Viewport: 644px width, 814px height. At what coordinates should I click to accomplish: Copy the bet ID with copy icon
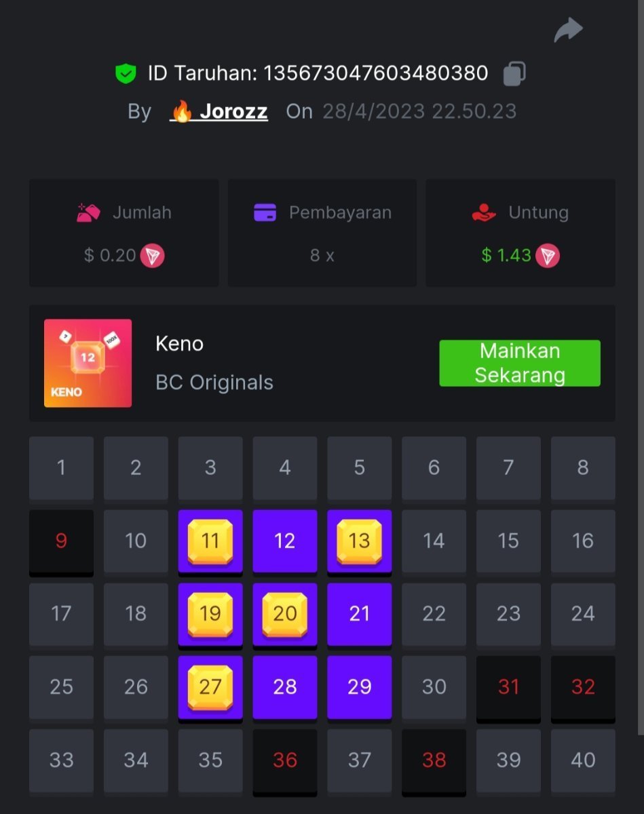click(x=514, y=73)
